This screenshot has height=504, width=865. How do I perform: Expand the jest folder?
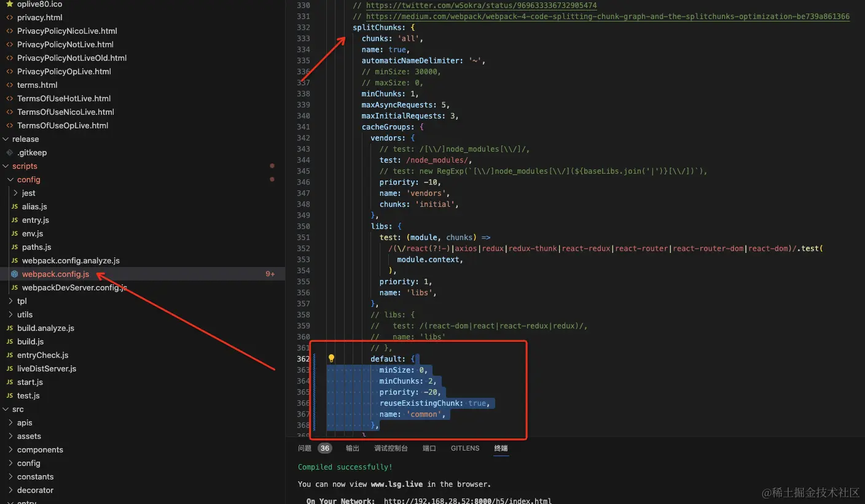(x=15, y=193)
